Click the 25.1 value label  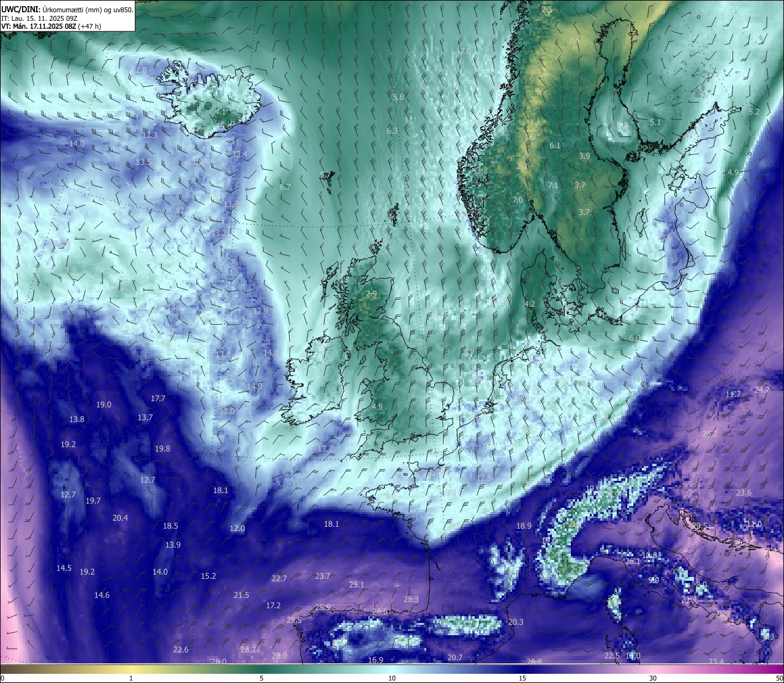tap(356, 585)
